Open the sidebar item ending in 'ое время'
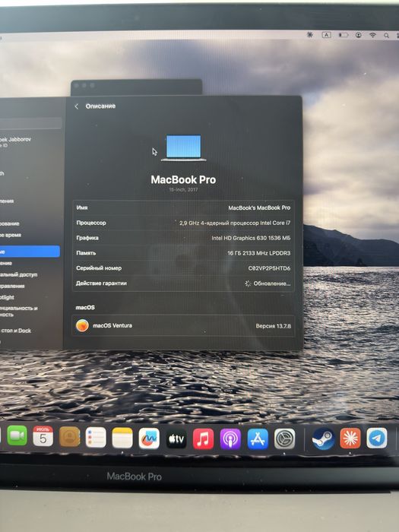This screenshot has width=399, height=532. click(x=11, y=235)
